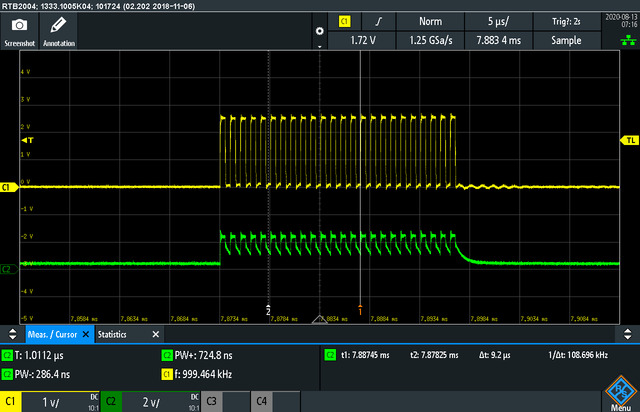This screenshot has height=412, width=640.
Task: Click the C2 badge next to T measurement
Action: [7, 355]
